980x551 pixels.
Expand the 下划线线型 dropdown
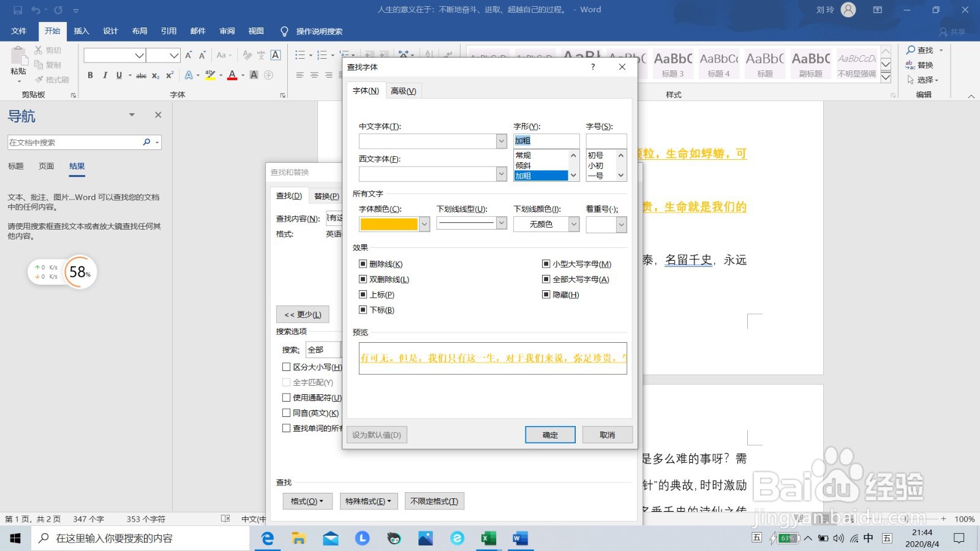(501, 223)
